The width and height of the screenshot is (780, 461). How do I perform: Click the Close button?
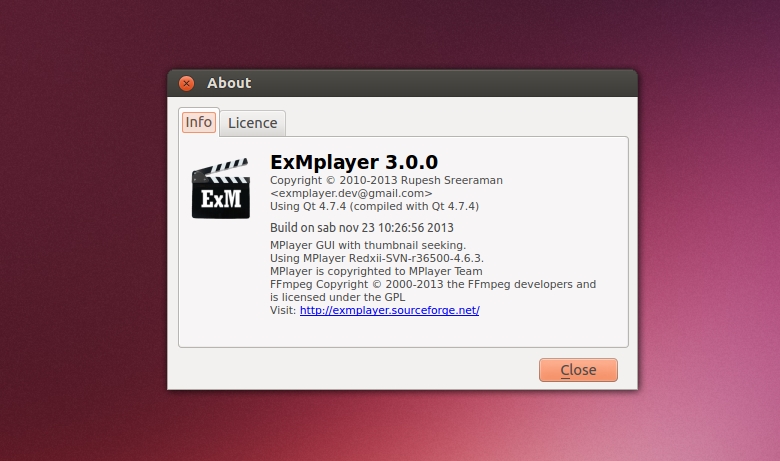click(x=578, y=370)
